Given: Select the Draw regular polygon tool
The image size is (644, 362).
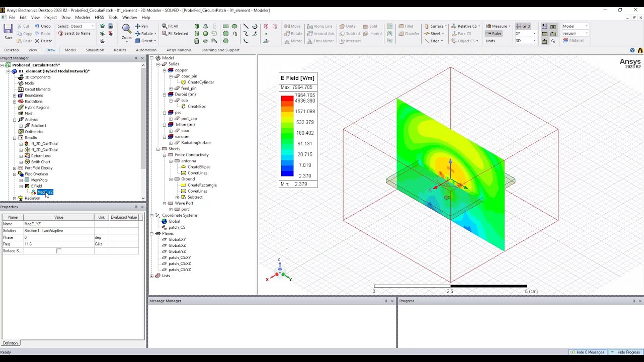Looking at the screenshot, I should pyautogui.click(x=225, y=41).
